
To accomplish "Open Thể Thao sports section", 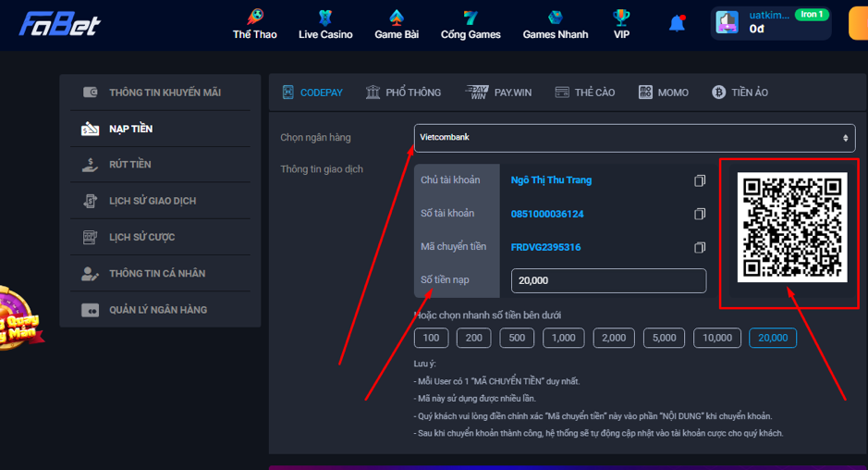I will click(254, 25).
